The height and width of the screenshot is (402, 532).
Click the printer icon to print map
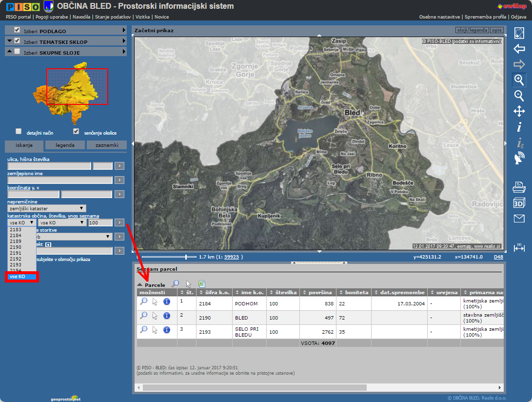pyautogui.click(x=519, y=187)
